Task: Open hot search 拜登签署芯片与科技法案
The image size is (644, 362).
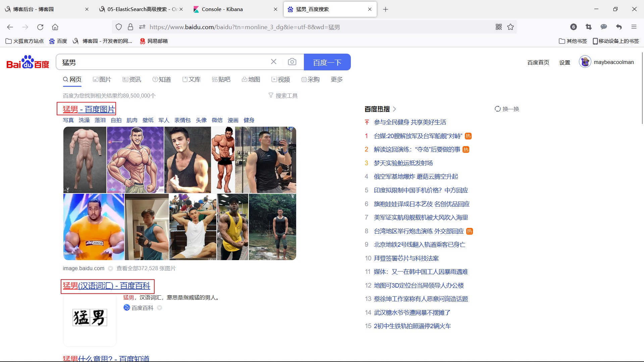Action: tap(407, 258)
